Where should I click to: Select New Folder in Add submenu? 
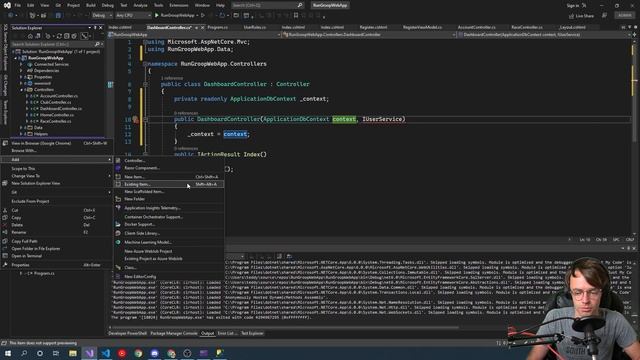click(x=168, y=199)
